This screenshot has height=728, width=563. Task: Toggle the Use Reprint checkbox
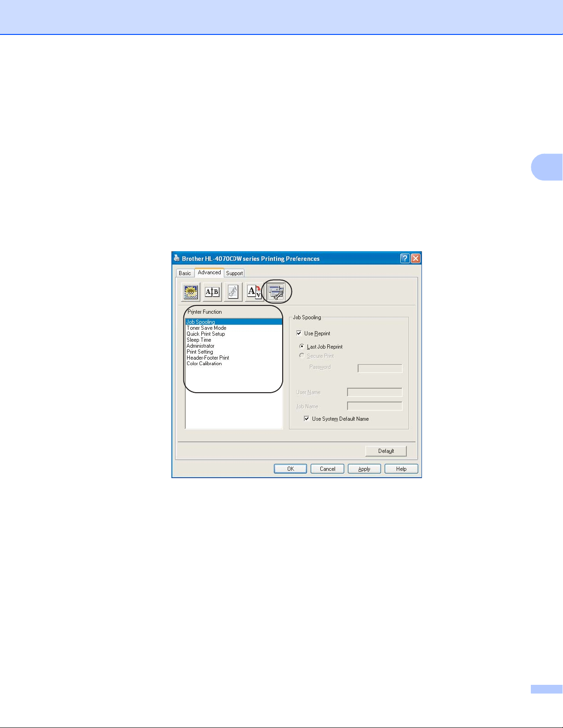coord(299,333)
